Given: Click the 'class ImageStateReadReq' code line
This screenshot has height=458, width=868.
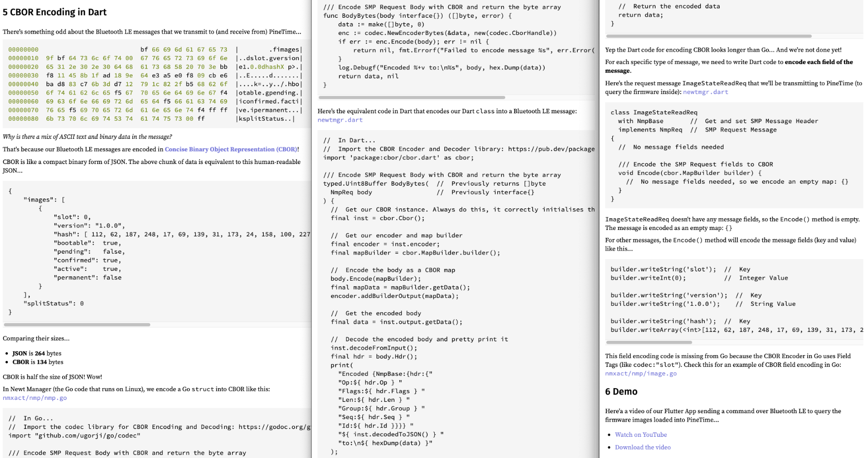Looking at the screenshot, I should coord(654,112).
